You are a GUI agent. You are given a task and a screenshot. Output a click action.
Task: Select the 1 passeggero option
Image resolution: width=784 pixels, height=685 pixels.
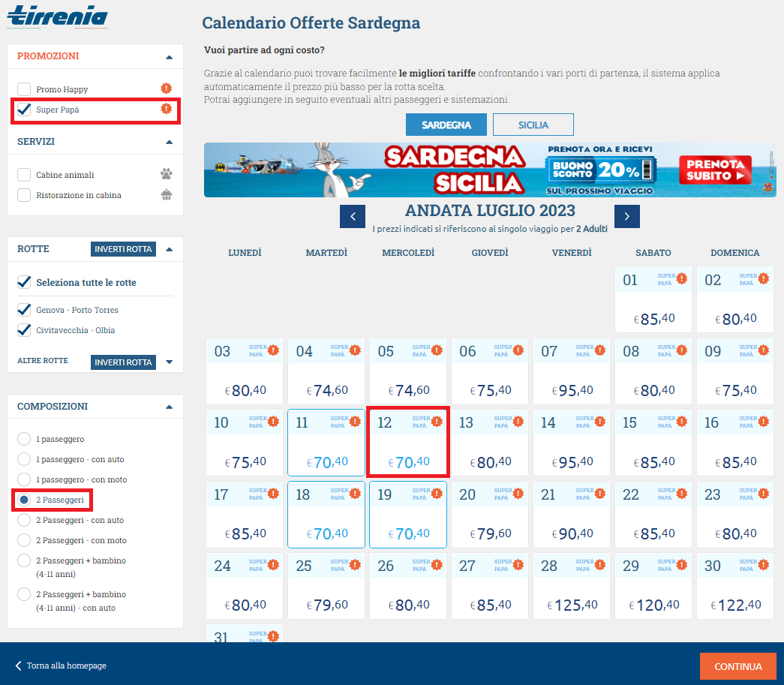pos(24,439)
